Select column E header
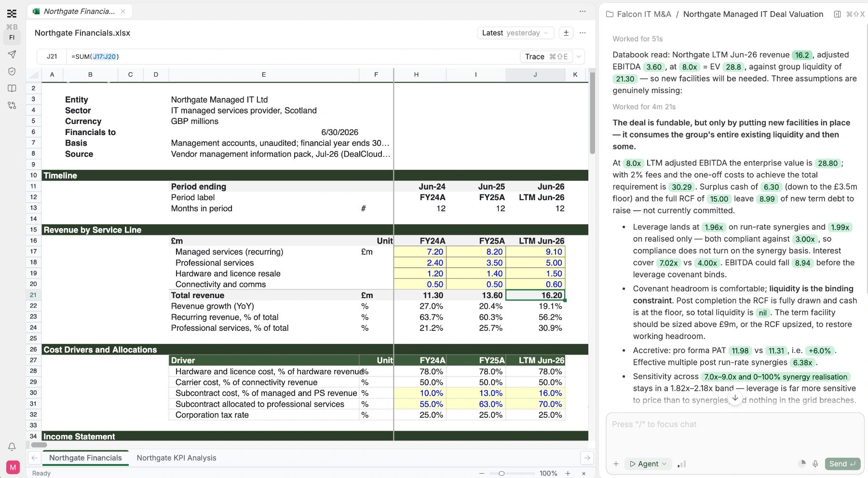 [264, 75]
